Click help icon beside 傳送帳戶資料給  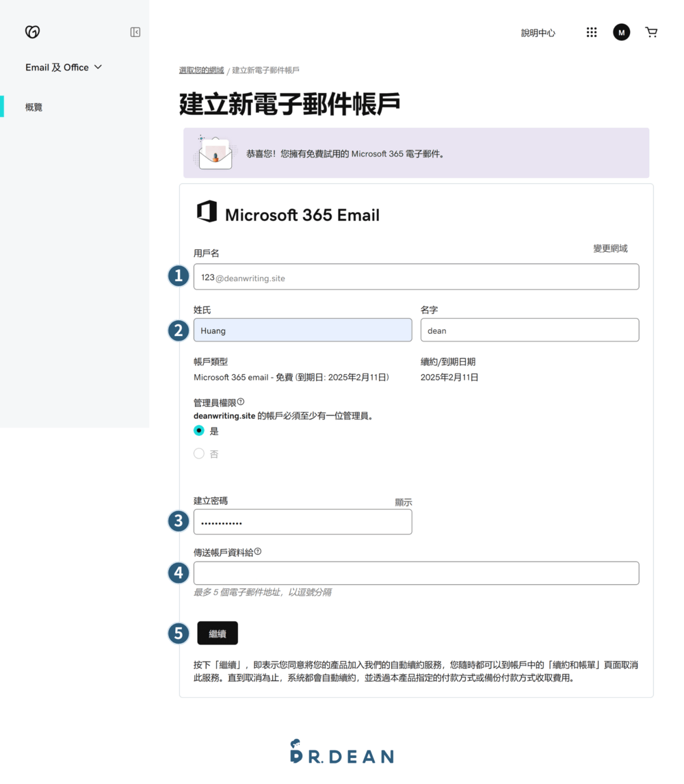(258, 551)
